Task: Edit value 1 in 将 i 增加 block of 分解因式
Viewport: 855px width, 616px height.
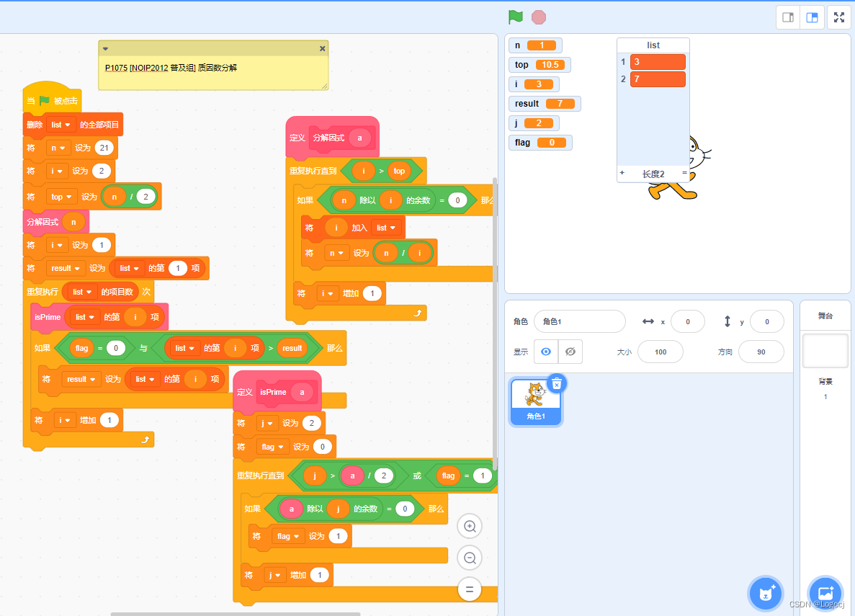Action: click(x=372, y=293)
